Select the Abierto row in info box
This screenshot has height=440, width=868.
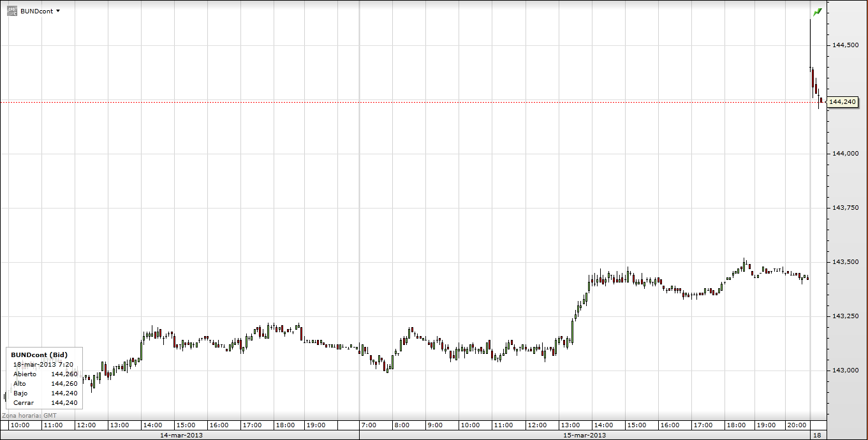tap(45, 374)
